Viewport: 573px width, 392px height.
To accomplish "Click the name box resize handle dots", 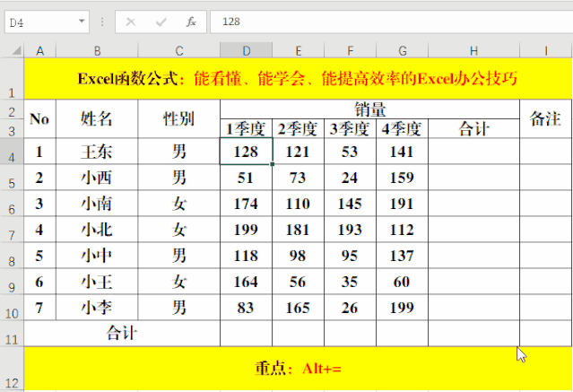I will click(102, 22).
